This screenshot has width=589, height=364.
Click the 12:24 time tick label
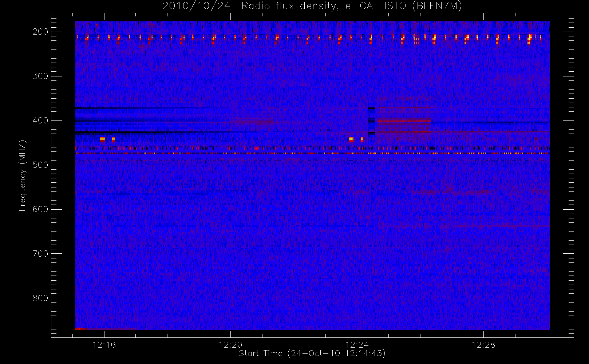click(357, 345)
